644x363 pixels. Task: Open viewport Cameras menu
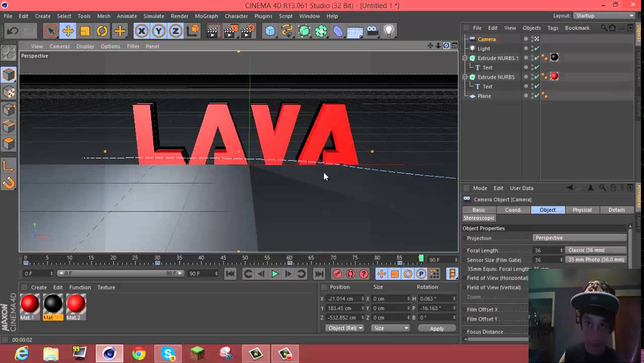click(x=59, y=46)
